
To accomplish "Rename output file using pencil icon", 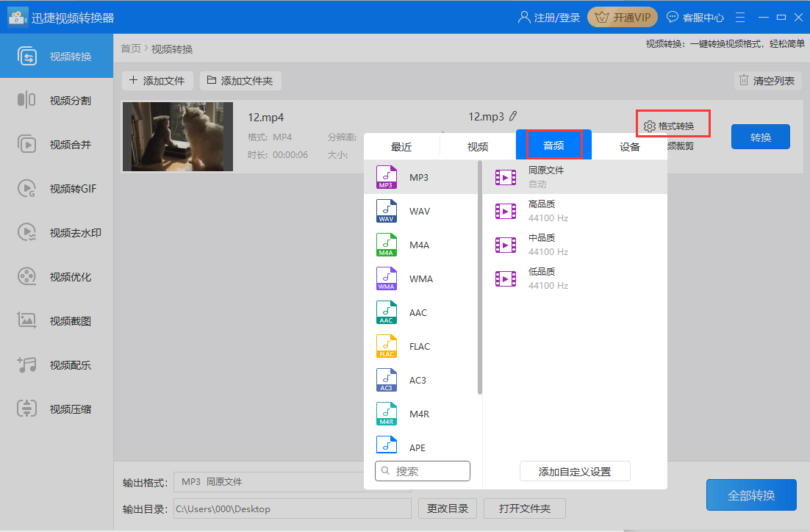I will tap(514, 116).
